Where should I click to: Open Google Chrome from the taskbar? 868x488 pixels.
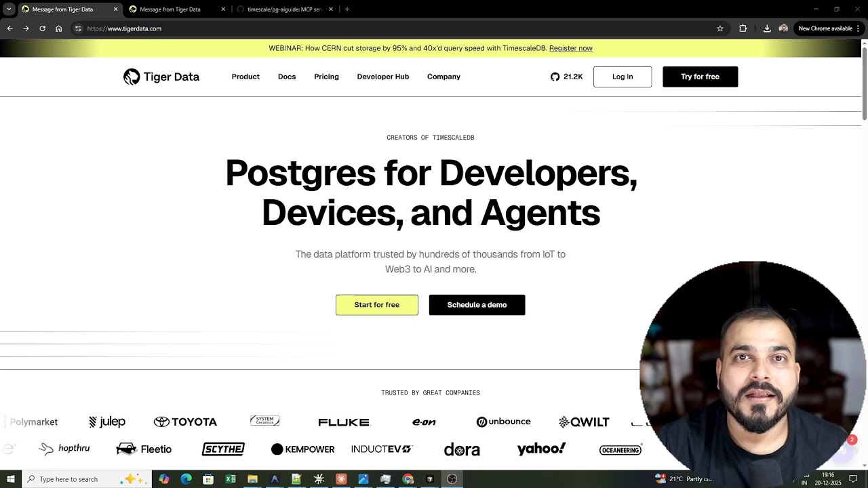[x=408, y=479]
